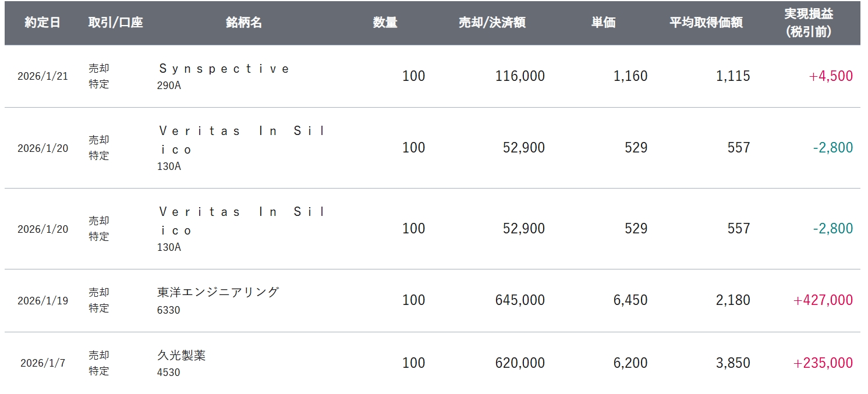Image resolution: width=868 pixels, height=394 pixels.
Task: Select the +235,000 realized profit value
Action: click(823, 363)
